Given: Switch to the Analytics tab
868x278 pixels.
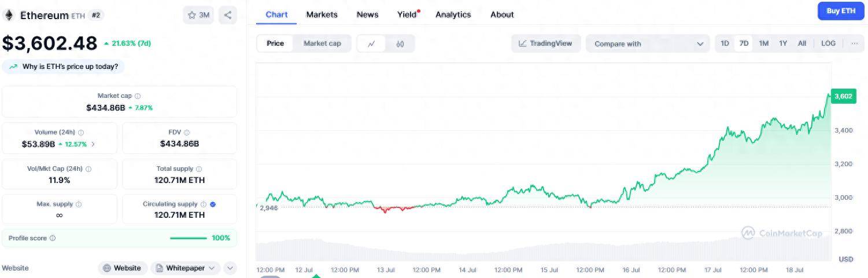Looking at the screenshot, I should tap(453, 14).
